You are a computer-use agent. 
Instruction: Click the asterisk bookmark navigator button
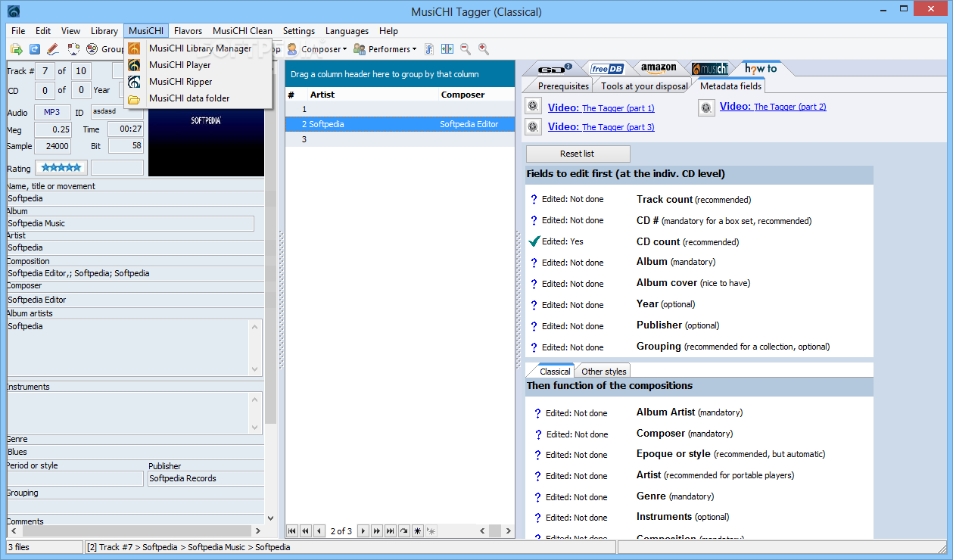[417, 531]
